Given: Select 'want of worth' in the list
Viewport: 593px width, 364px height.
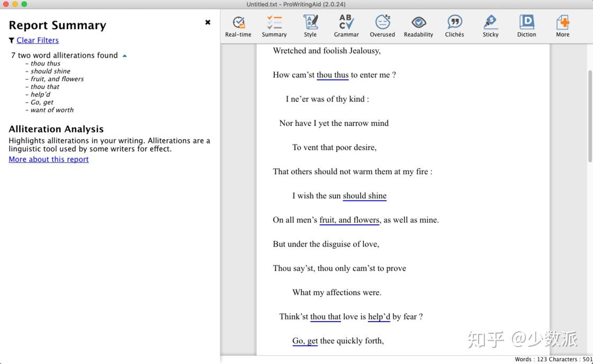Looking at the screenshot, I should click(52, 110).
